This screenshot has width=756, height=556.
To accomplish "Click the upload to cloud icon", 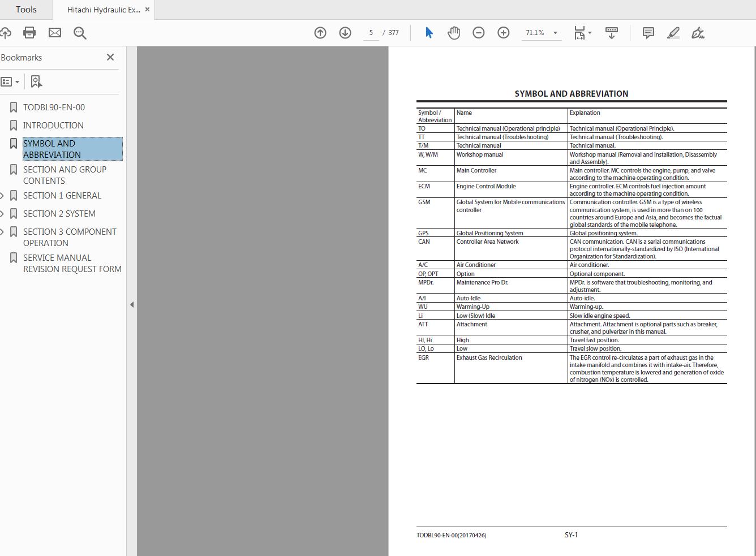I will pos(5,33).
